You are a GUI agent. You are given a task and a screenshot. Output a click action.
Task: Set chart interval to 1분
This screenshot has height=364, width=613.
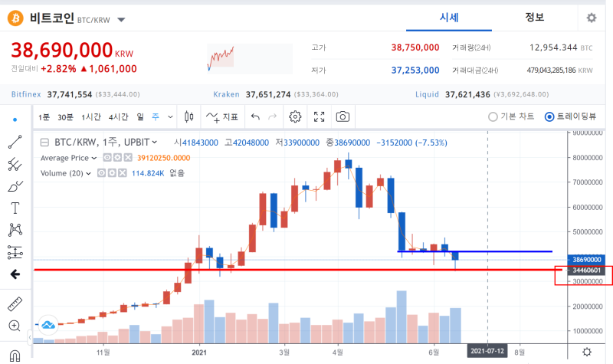[x=44, y=117]
